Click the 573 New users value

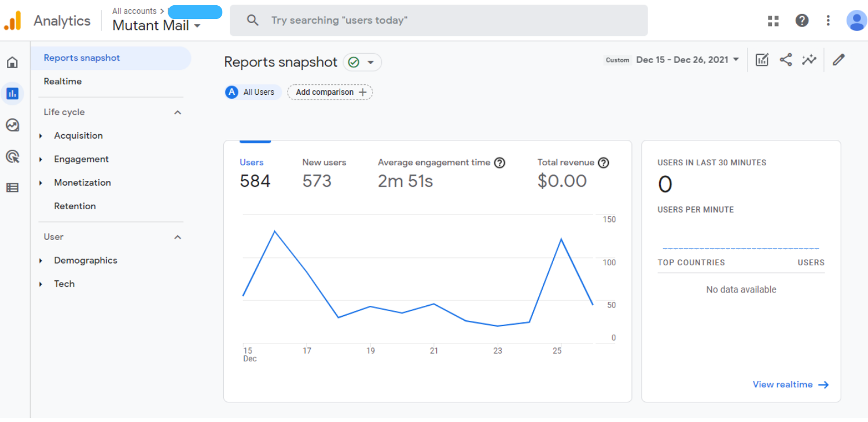tap(317, 181)
